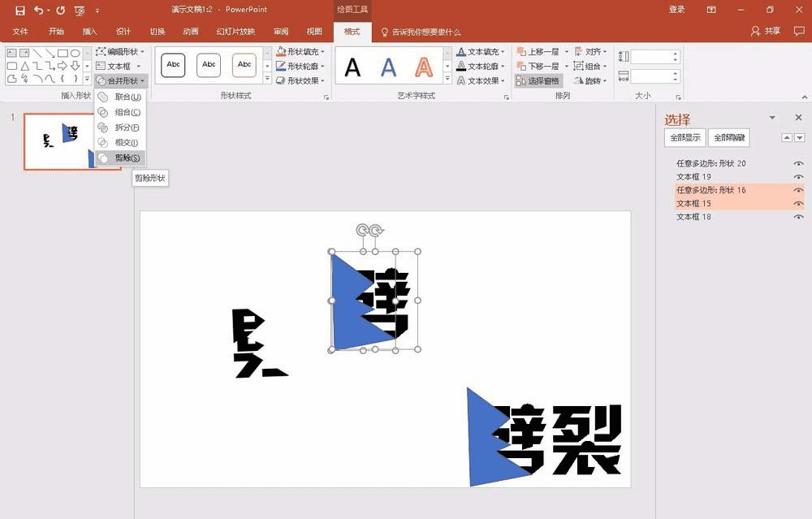Click the 全部显示 button

[685, 138]
